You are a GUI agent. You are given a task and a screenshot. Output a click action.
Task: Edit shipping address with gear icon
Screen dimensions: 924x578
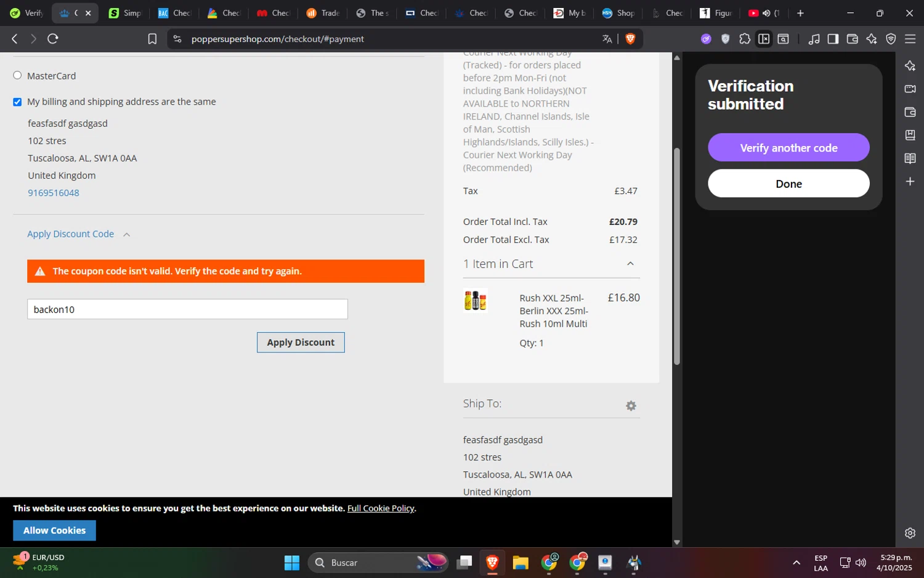click(631, 406)
